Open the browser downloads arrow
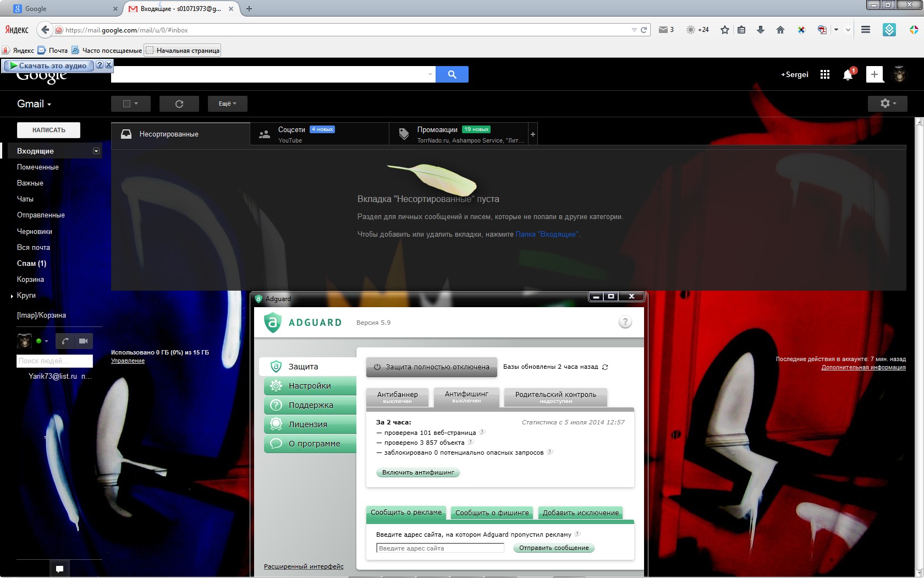Viewport: 924px width, 578px height. (761, 30)
